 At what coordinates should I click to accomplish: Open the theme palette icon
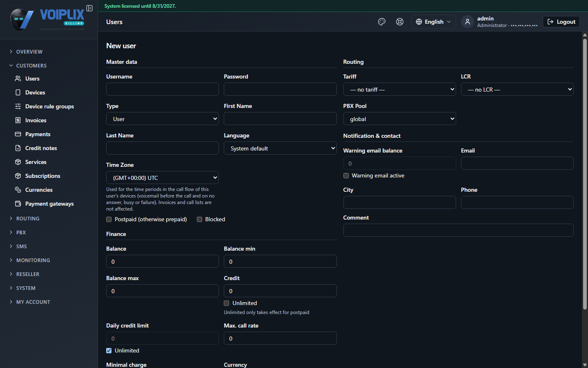tap(382, 22)
